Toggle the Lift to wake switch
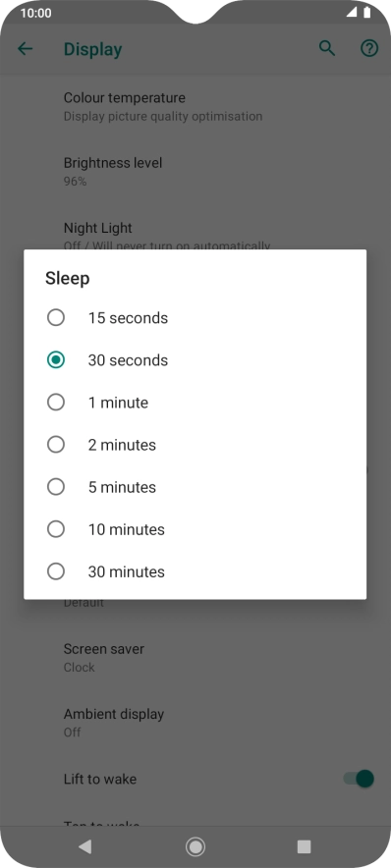Viewport: 391px width, 868px height. tap(359, 779)
